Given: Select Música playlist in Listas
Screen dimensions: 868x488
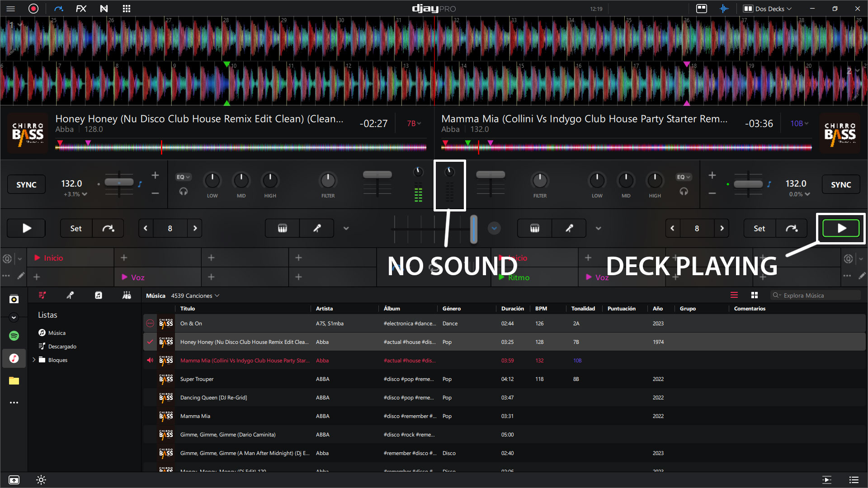Looking at the screenshot, I should 57,333.
